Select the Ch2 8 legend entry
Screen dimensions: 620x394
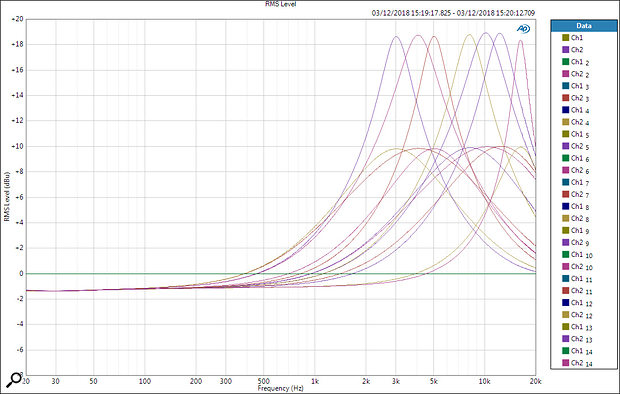pyautogui.click(x=576, y=218)
